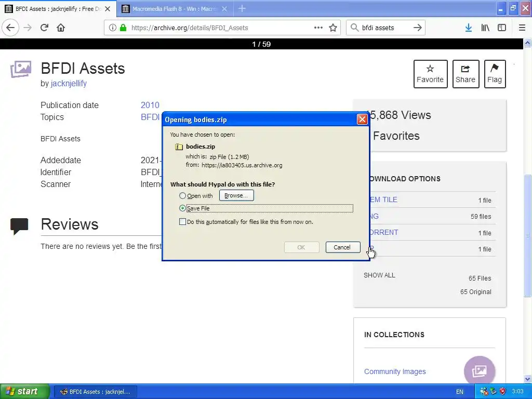This screenshot has width=532, height=399.
Task: Open the ITEM TILE download option
Action: point(383,199)
